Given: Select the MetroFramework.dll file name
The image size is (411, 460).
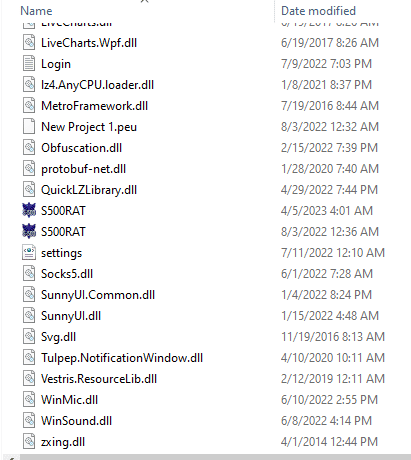Looking at the screenshot, I should click(x=94, y=106).
